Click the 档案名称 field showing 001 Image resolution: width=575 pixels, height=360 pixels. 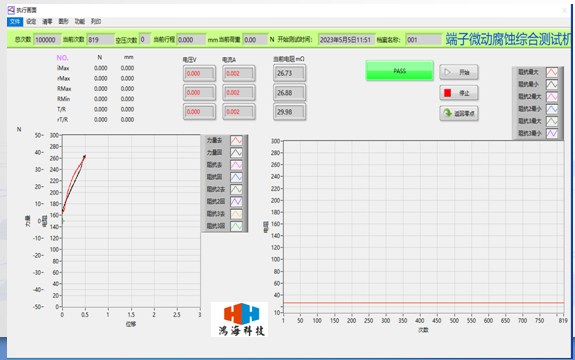(x=424, y=40)
